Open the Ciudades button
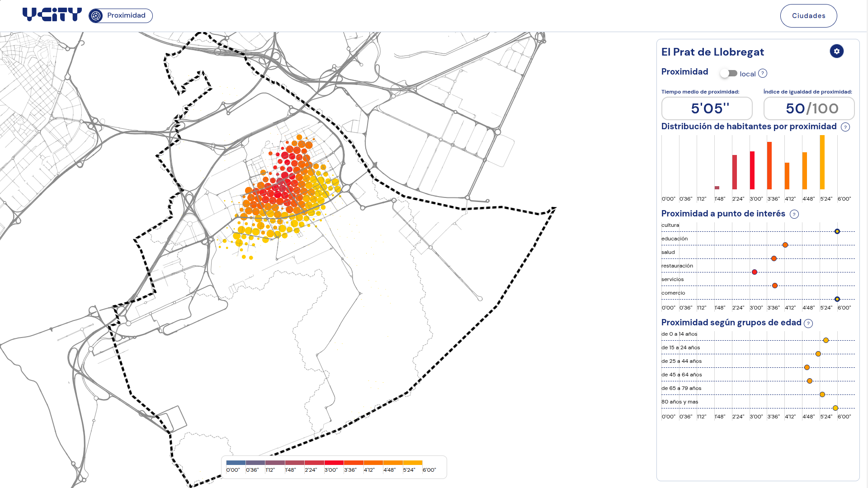The image size is (868, 488). pos(808,16)
